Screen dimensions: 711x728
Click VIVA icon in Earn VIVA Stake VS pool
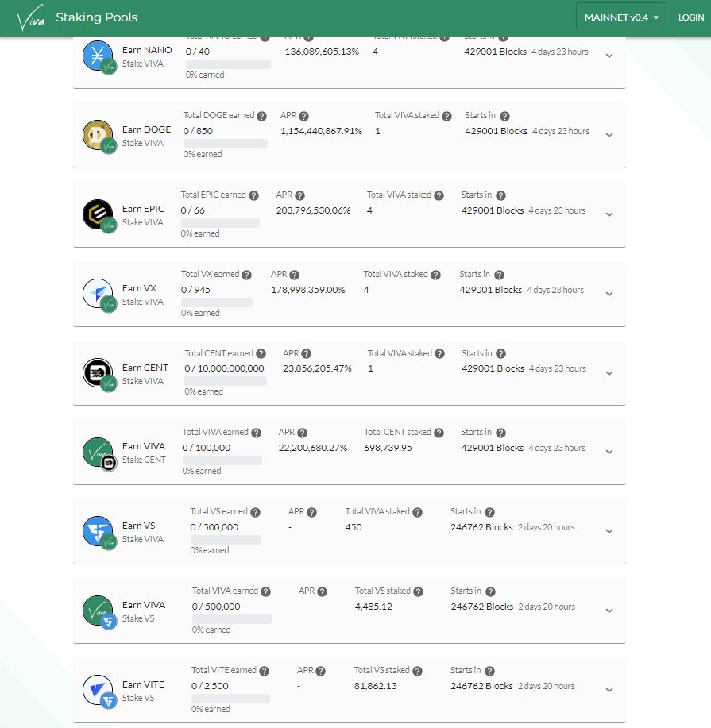point(98,611)
